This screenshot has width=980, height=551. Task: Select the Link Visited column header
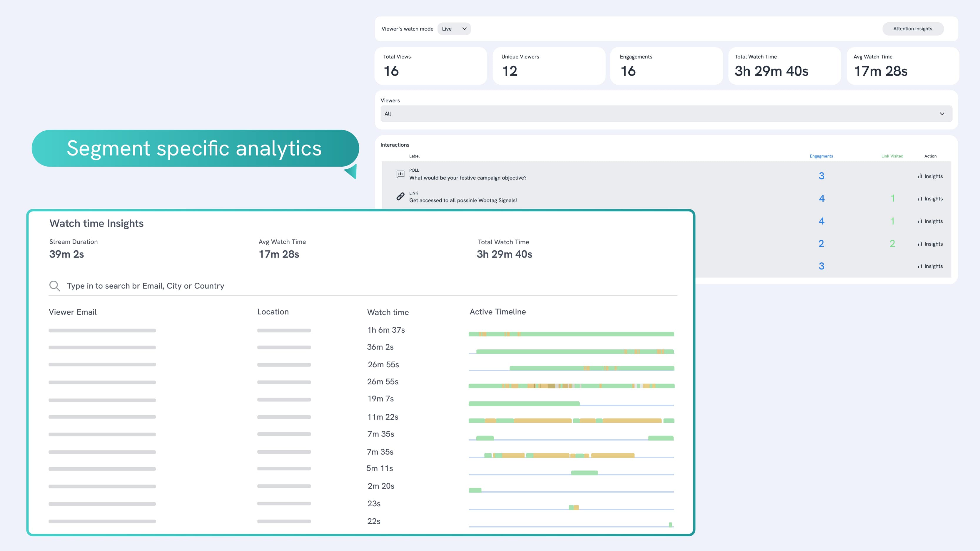[892, 156]
